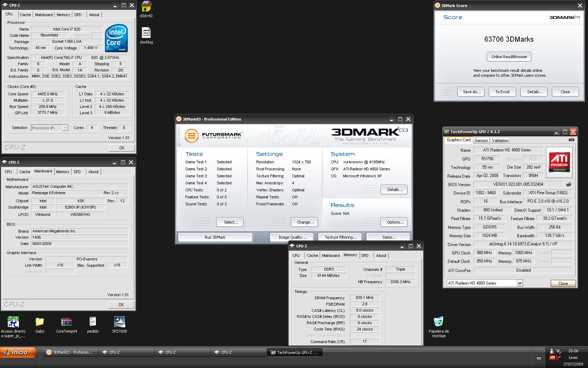Click Close button in GPU-Z
588x368 pixels.
pos(563,283)
